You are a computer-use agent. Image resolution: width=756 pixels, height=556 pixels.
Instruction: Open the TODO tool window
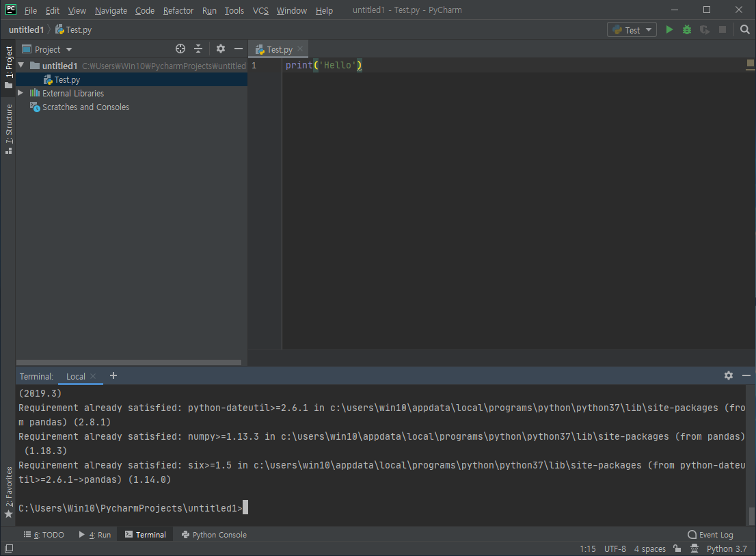[x=44, y=534]
